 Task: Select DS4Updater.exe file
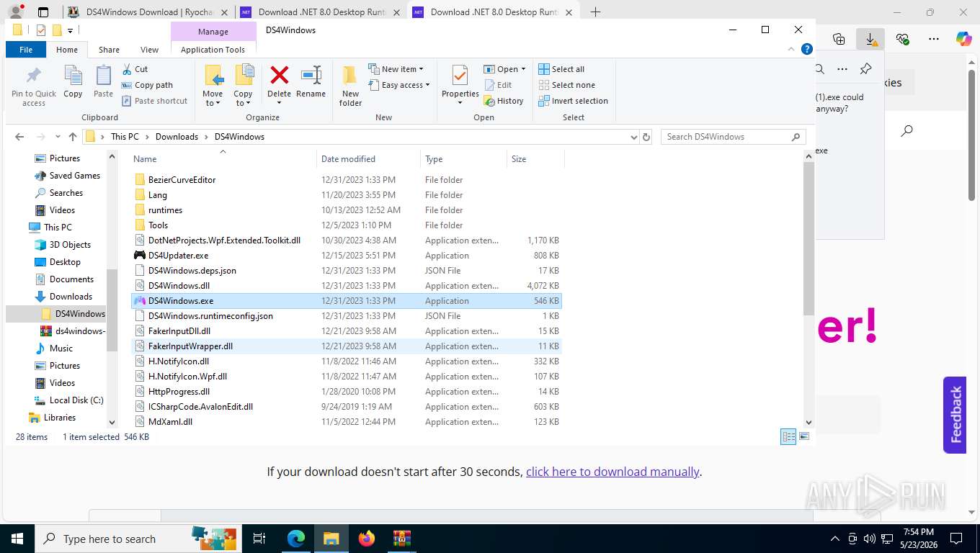click(346, 256)
